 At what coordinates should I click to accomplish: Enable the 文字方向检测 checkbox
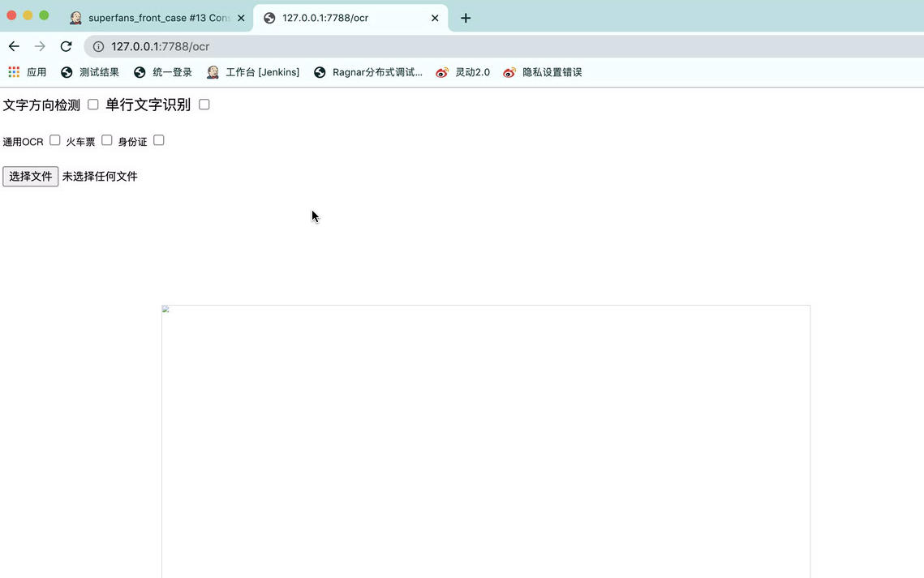[x=93, y=104]
